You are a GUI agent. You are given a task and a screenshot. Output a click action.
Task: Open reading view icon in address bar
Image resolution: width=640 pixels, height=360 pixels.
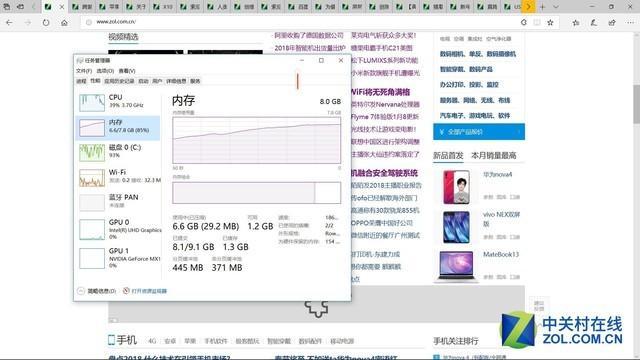(x=537, y=22)
